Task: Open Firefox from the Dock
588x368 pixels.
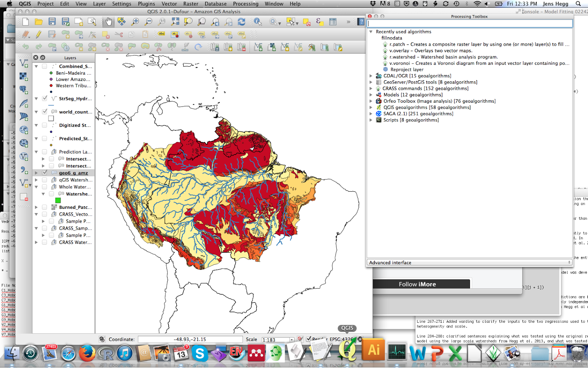Action: click(87, 354)
